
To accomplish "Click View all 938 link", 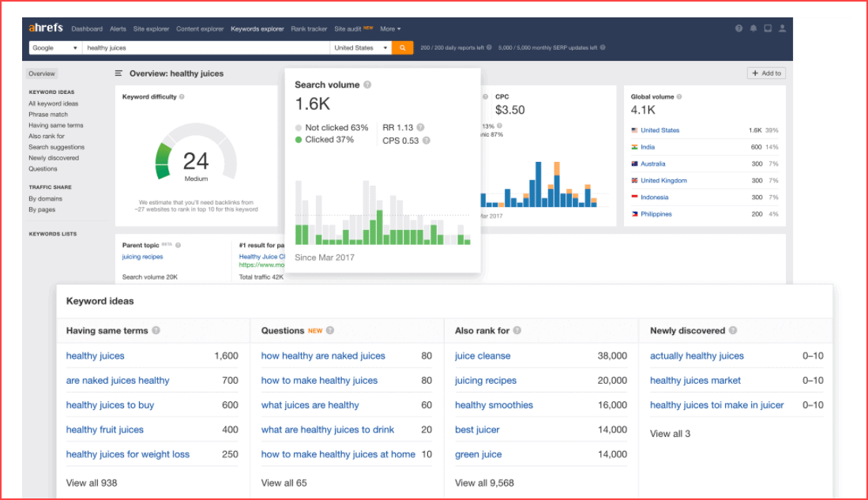I will [92, 483].
